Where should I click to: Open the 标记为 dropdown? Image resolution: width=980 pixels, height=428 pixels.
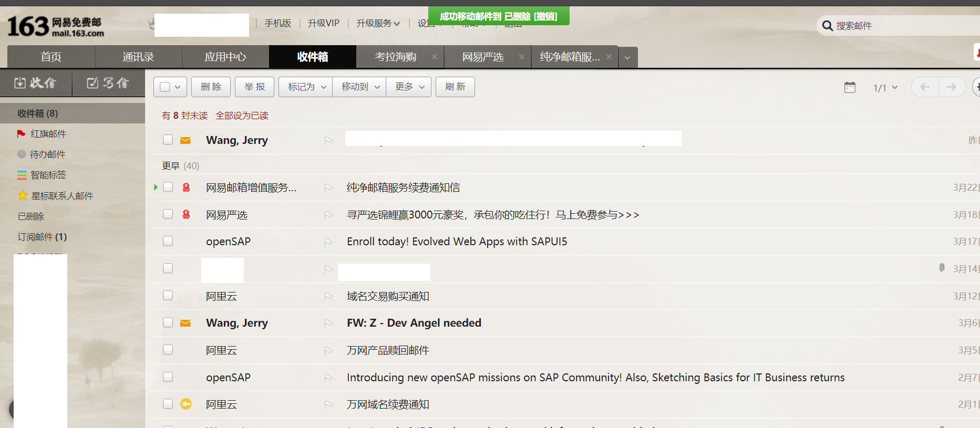pyautogui.click(x=306, y=87)
